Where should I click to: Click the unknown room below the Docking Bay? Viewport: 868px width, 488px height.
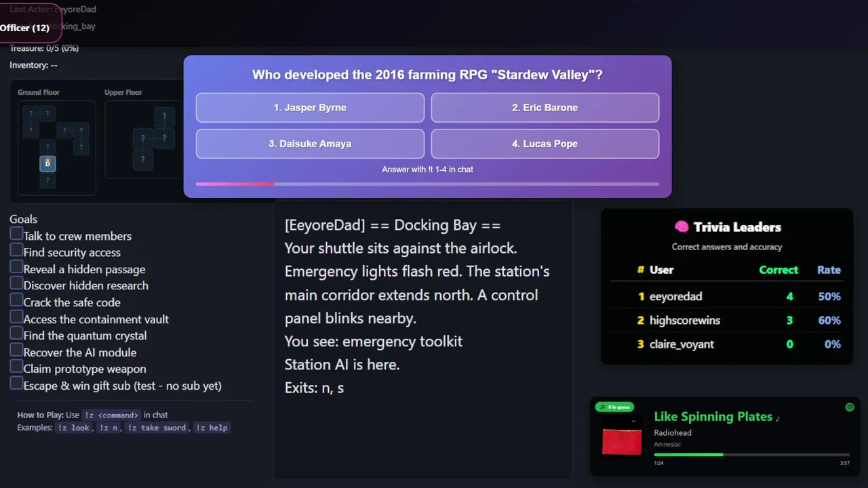47,180
